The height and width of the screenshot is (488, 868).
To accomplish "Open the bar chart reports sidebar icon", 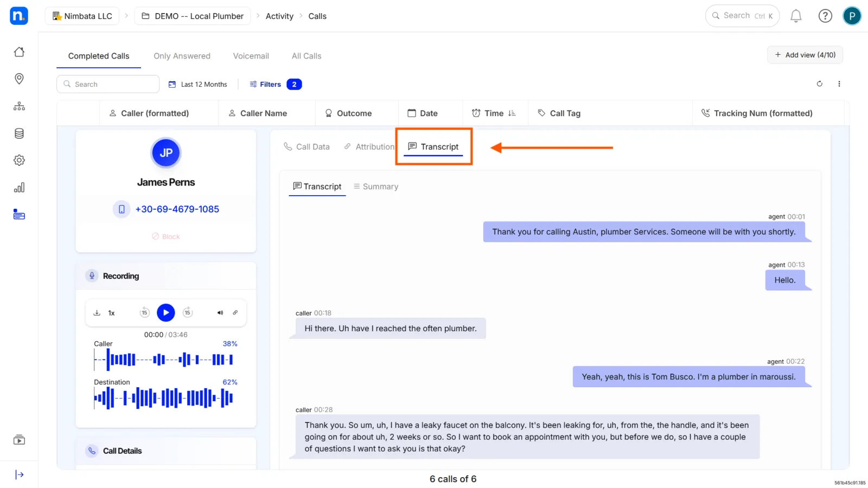I will [19, 188].
